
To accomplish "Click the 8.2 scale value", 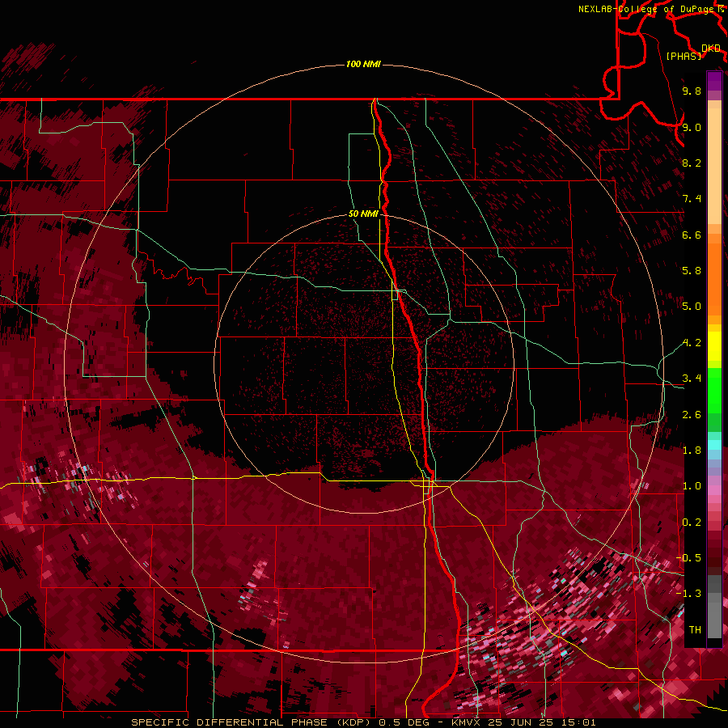I will coord(692,163).
